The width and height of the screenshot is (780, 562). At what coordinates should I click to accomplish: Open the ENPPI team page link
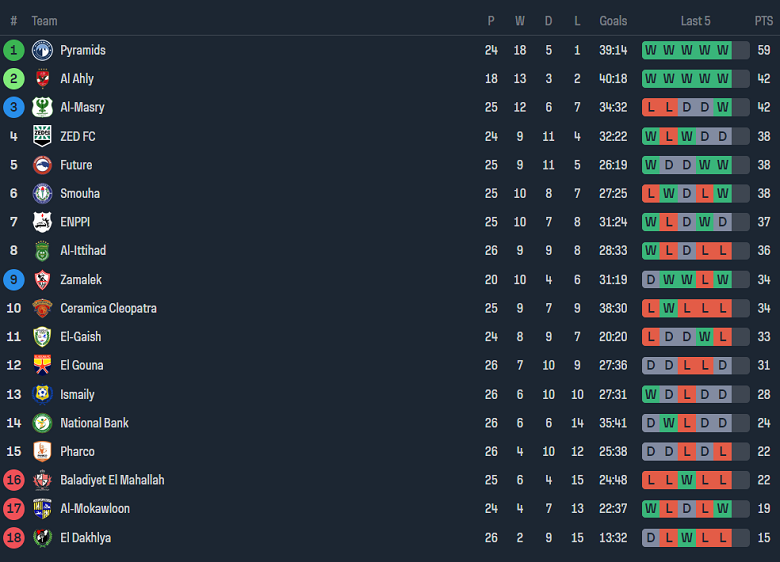click(x=77, y=222)
